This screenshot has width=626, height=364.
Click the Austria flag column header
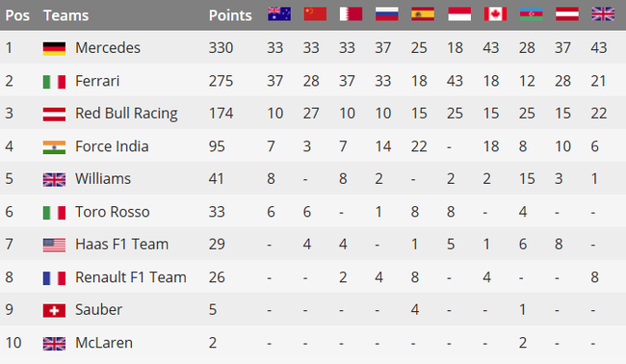[567, 14]
